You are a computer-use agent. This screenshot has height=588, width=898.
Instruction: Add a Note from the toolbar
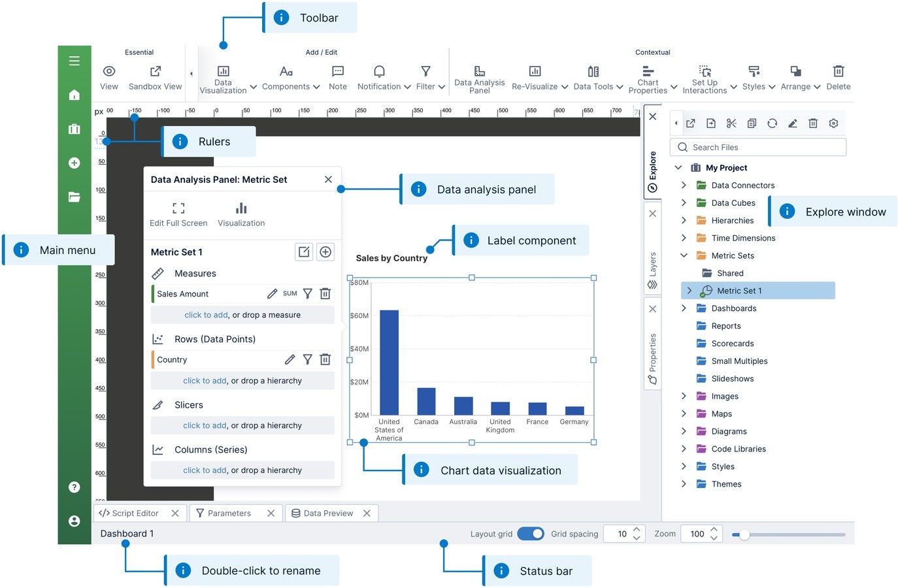[x=338, y=77]
